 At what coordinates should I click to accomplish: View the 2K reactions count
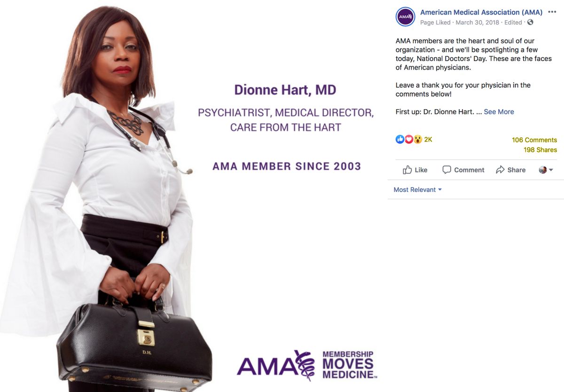click(x=428, y=140)
